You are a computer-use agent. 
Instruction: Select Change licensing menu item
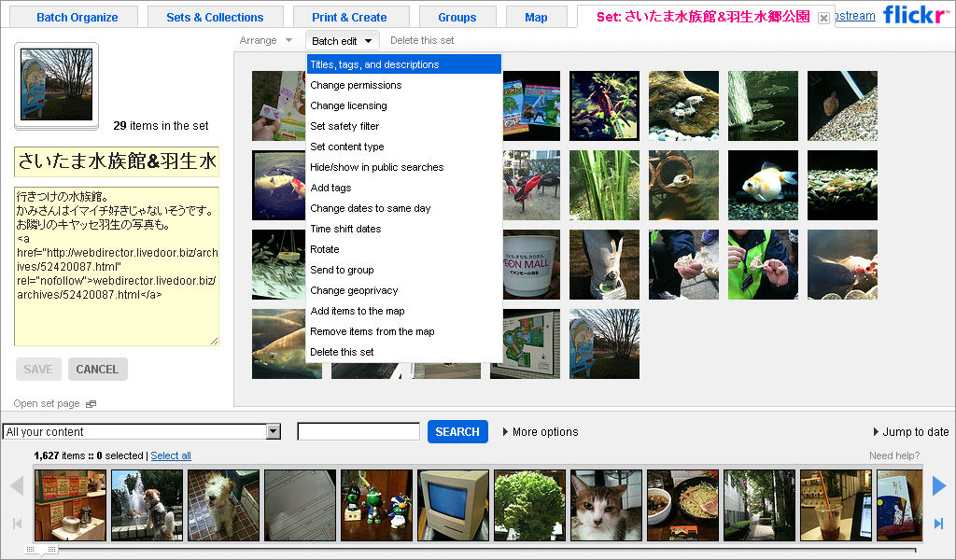(x=403, y=105)
